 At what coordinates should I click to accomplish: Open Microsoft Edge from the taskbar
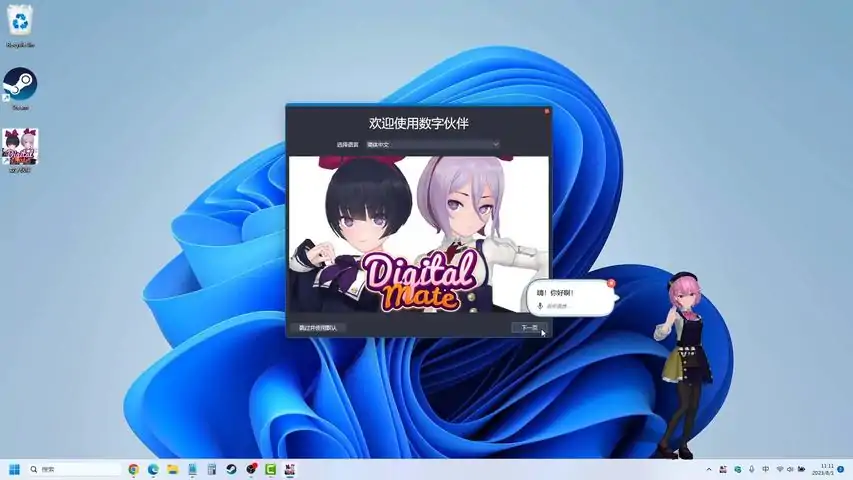(x=153, y=469)
